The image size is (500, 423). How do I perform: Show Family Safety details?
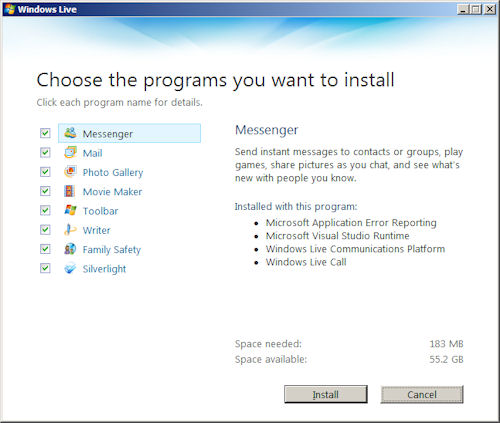coord(112,250)
